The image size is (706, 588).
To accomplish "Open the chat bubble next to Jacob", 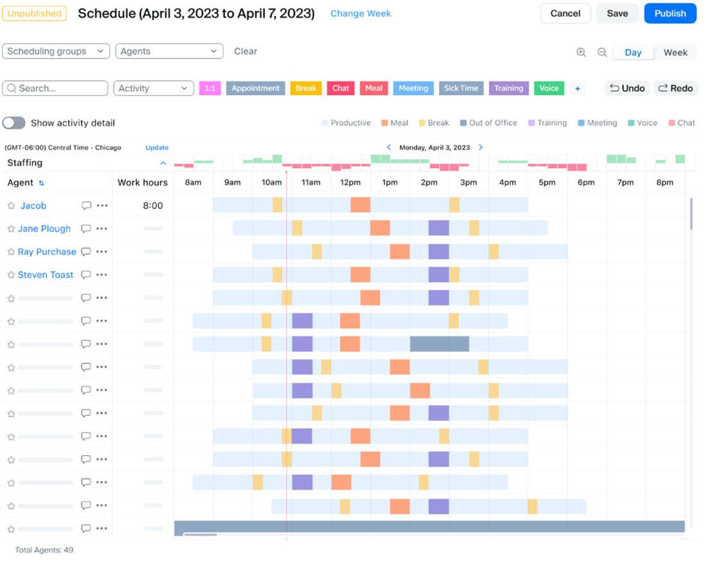I will 86,205.
